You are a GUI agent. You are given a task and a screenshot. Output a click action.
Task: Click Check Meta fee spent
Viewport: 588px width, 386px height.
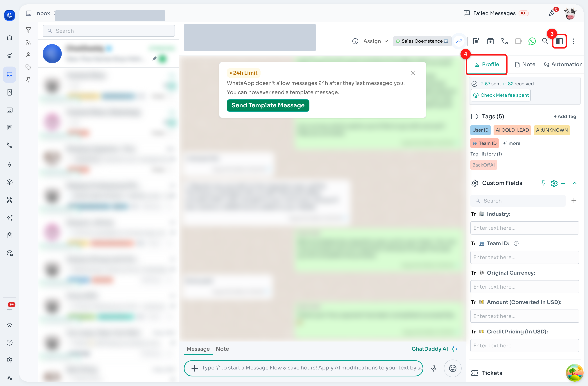click(x=501, y=95)
